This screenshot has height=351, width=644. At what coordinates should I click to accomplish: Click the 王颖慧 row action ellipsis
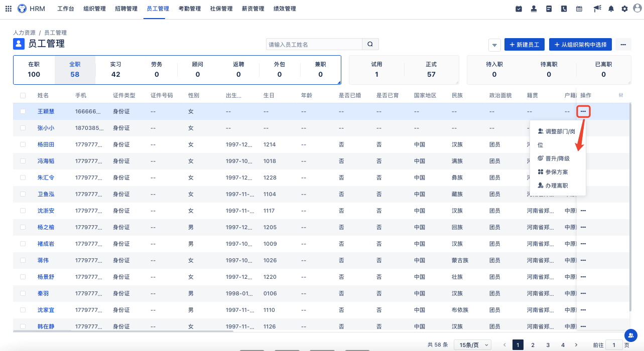(583, 111)
